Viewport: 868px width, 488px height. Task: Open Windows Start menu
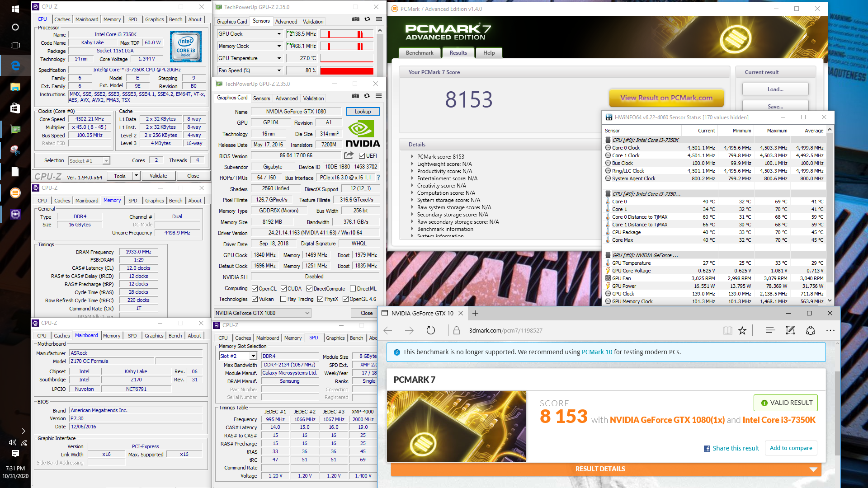pos(15,9)
